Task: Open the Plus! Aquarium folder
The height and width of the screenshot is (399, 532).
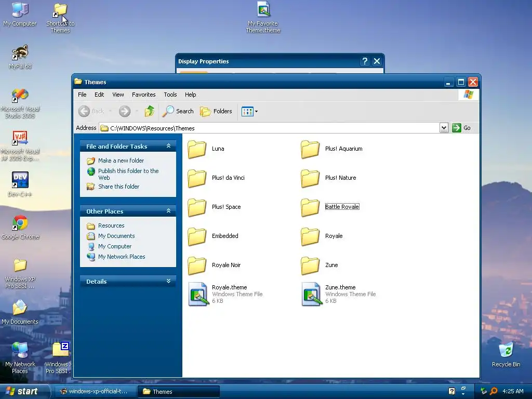Action: (x=331, y=149)
